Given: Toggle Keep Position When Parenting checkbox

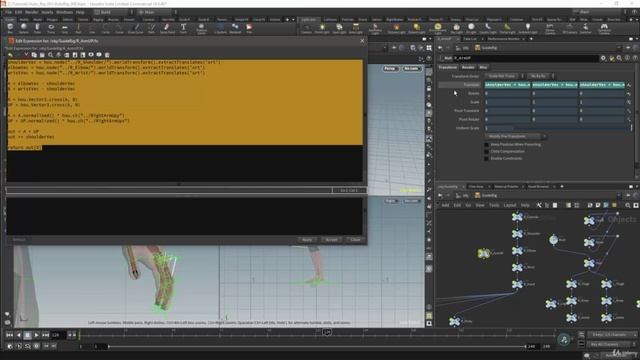Looking at the screenshot, I should click(486, 144).
